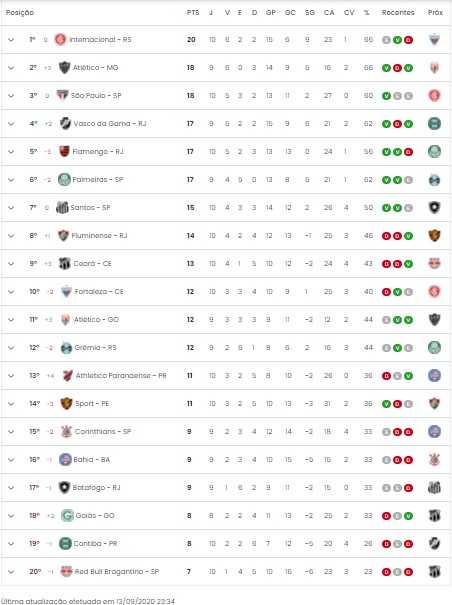The width and height of the screenshot is (452, 605).
Task: Click the Atlético - MG team crest
Action: click(x=64, y=68)
